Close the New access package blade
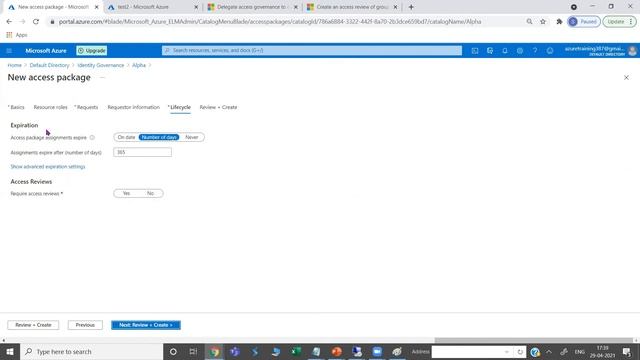The image size is (640, 360). pyautogui.click(x=626, y=78)
